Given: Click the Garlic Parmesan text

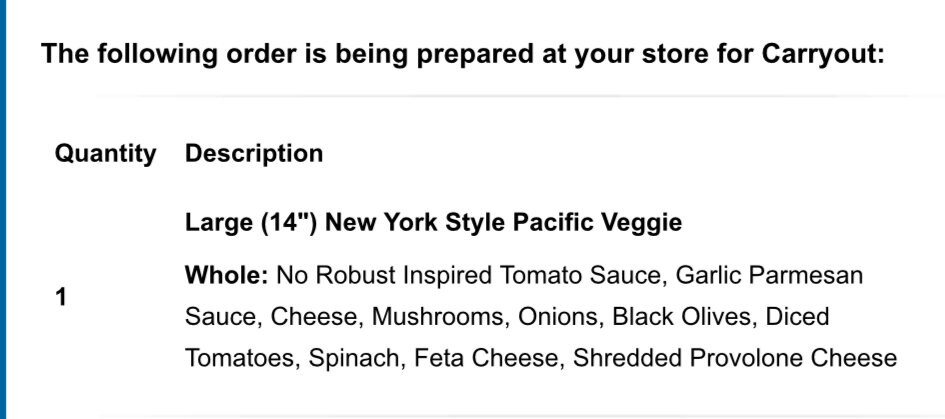Looking at the screenshot, I should [770, 276].
